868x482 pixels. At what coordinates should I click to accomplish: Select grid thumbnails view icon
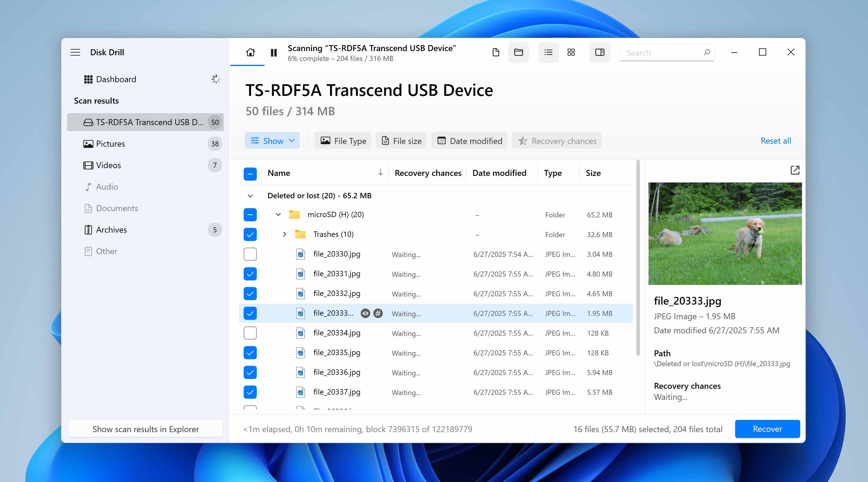point(571,52)
